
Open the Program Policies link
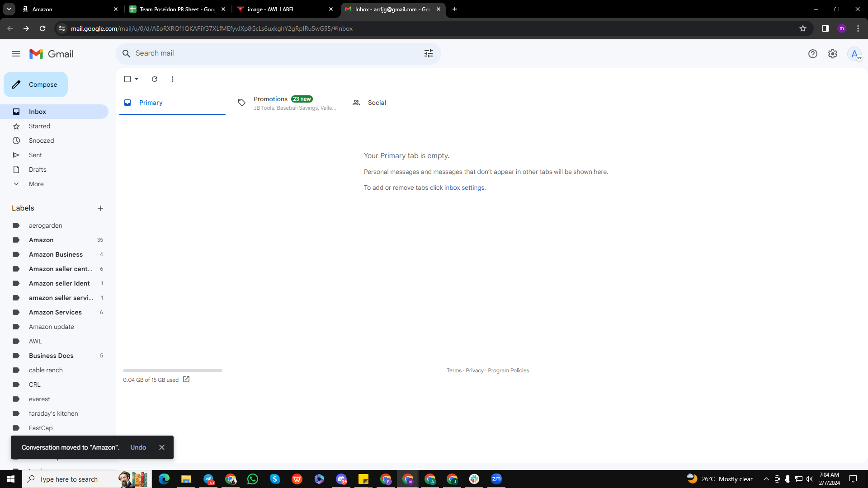click(x=509, y=371)
